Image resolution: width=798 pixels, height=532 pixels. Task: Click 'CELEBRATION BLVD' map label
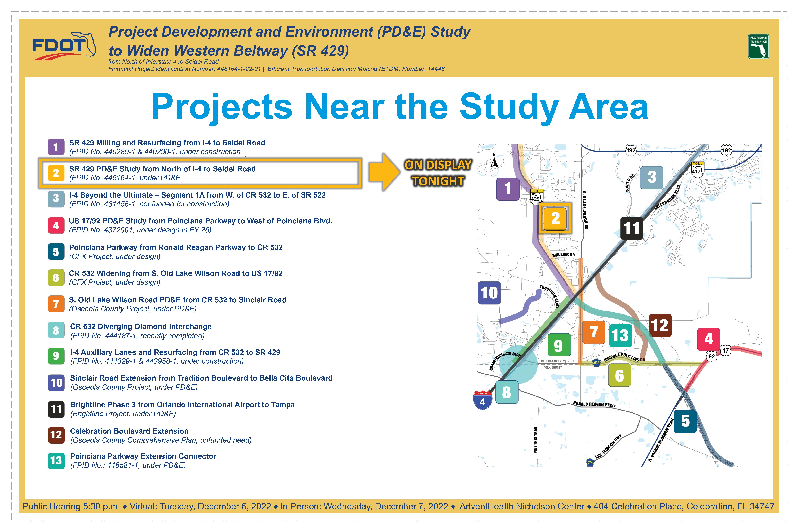point(667,197)
